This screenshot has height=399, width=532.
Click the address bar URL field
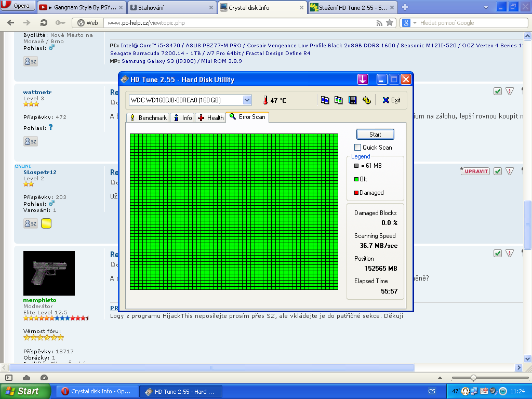click(x=239, y=23)
